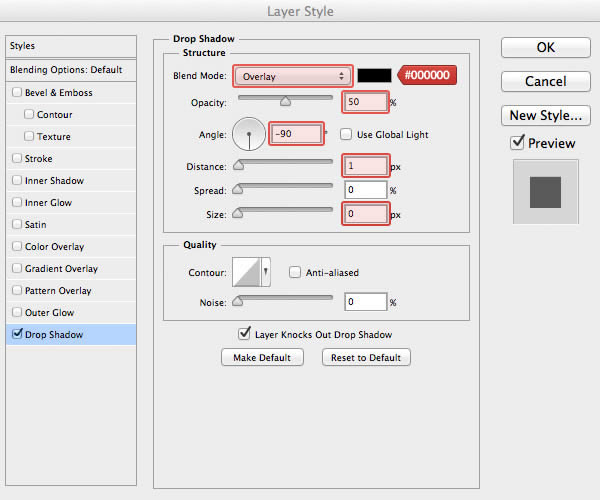Click the Size slider handle
This screenshot has height=500, width=600.
pyautogui.click(x=238, y=213)
